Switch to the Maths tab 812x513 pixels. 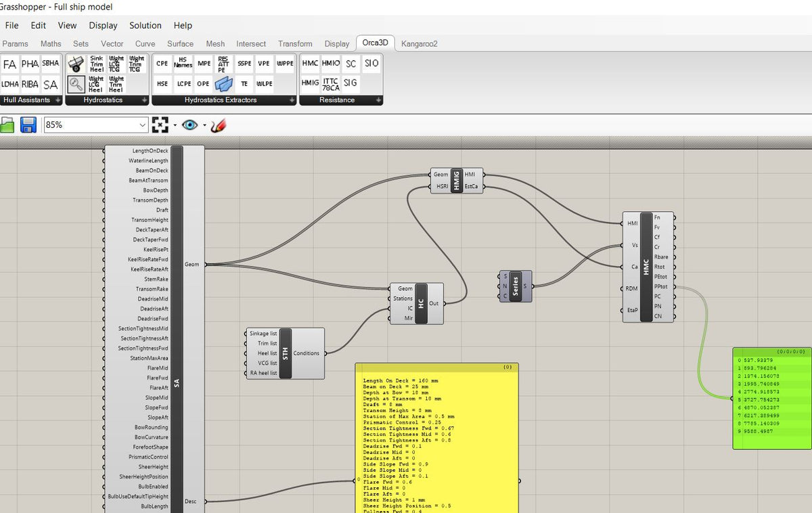click(51, 43)
